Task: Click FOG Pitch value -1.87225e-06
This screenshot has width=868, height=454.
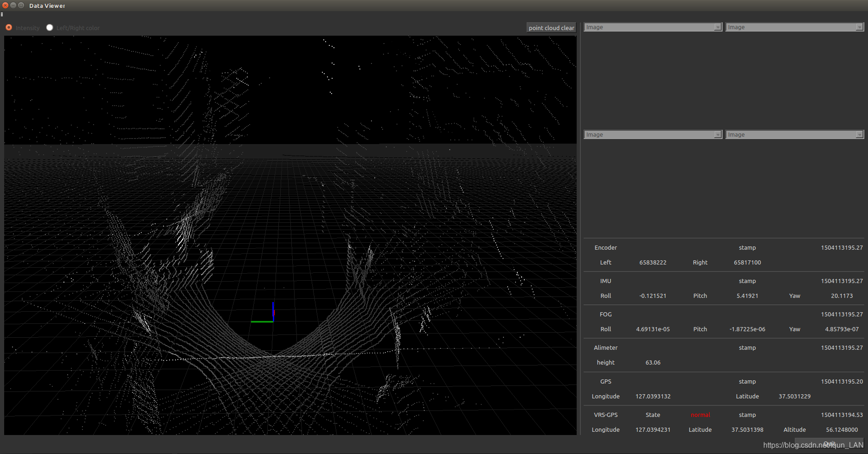Action: [747, 329]
